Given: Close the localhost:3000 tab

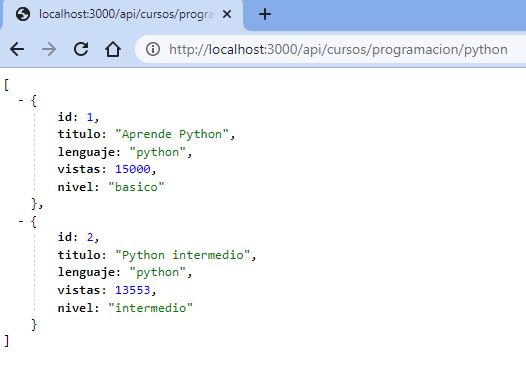Looking at the screenshot, I should click(227, 14).
